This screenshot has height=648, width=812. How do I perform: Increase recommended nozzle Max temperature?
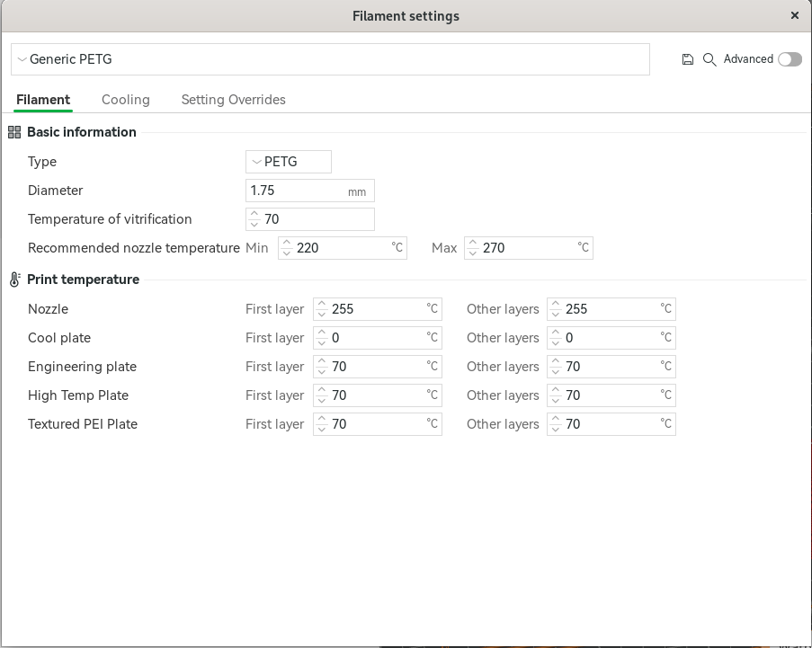click(473, 244)
